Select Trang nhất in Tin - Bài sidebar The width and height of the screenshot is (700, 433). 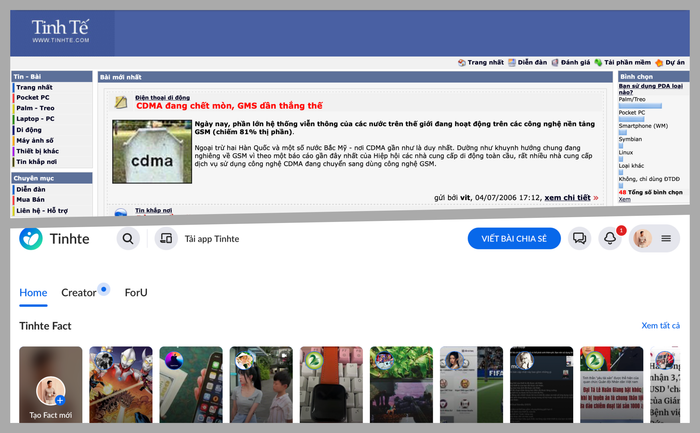pos(34,87)
